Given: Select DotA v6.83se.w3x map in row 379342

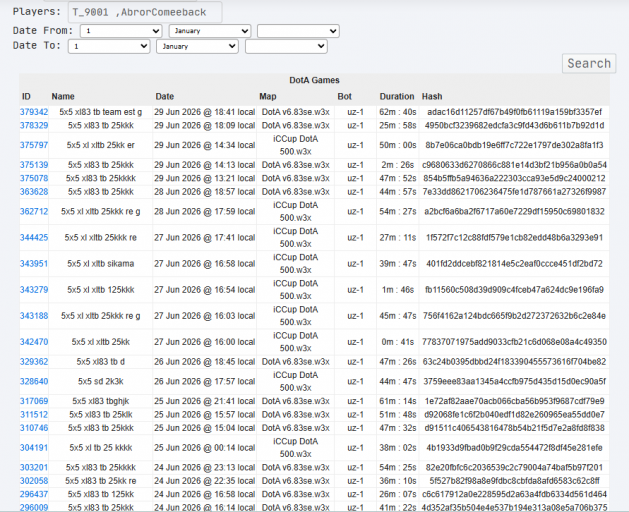Looking at the screenshot, I should pyautogui.click(x=296, y=112).
